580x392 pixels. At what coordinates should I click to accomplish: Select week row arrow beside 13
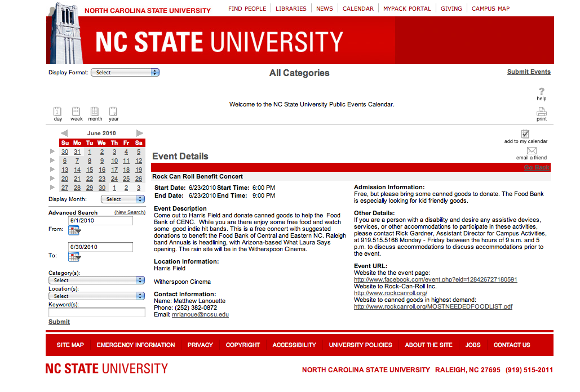(52, 169)
